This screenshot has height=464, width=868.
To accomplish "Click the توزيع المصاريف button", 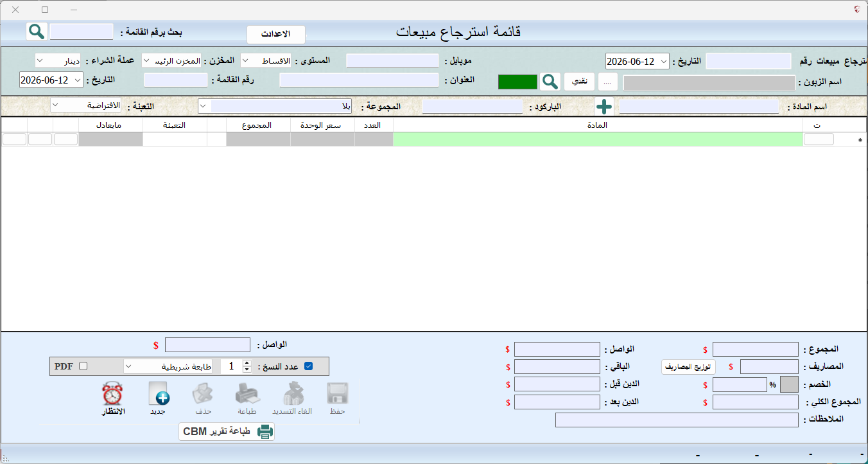I will [x=688, y=366].
